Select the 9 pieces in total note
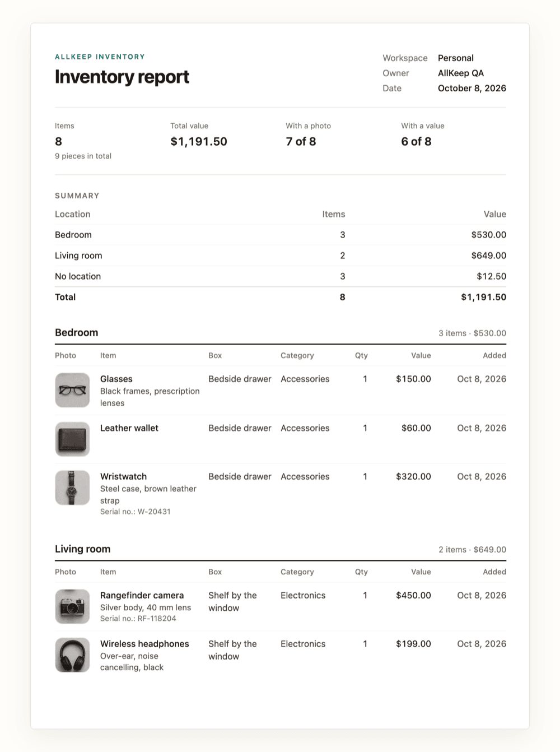The width and height of the screenshot is (560, 752). (83, 156)
